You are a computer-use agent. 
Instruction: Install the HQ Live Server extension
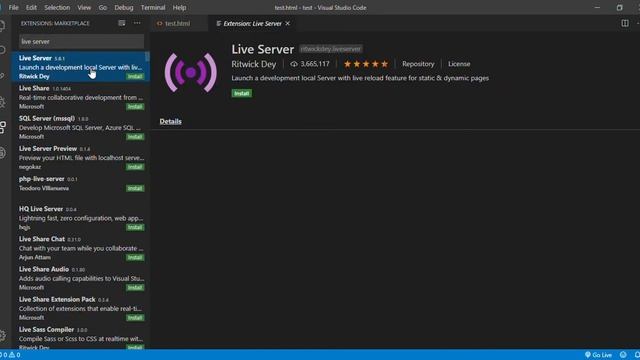135,228
